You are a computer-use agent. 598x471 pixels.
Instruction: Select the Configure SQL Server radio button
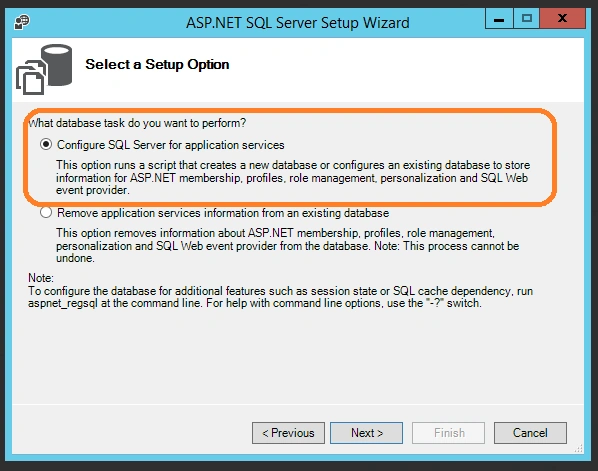(46, 145)
